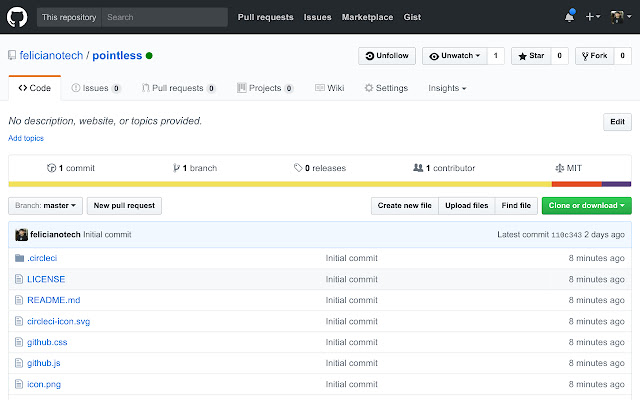Click the green status dot beside pointless

tap(149, 56)
